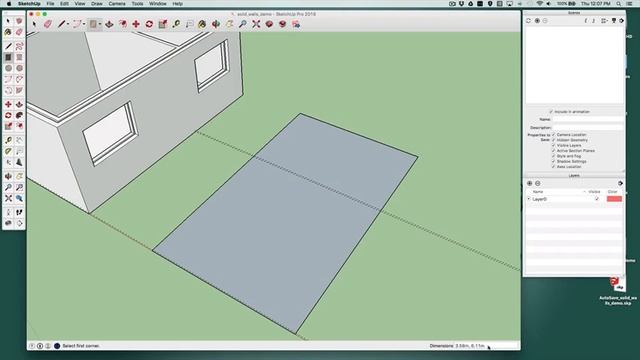Select the Zoom Window tool in left palette
Screen dimensions: 640x360
(19, 187)
